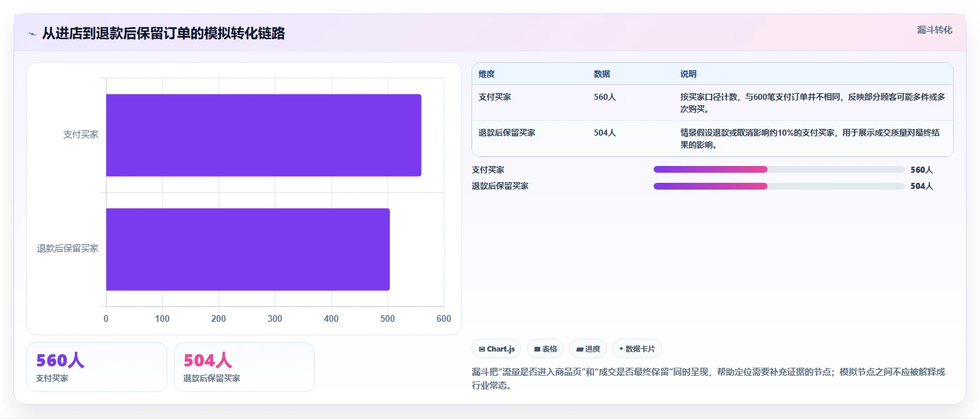
Task: Click the 维度 column header
Action: [x=486, y=74]
